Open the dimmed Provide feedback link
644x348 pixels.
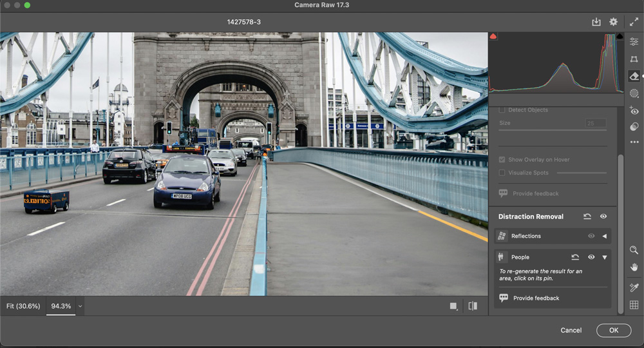point(536,193)
